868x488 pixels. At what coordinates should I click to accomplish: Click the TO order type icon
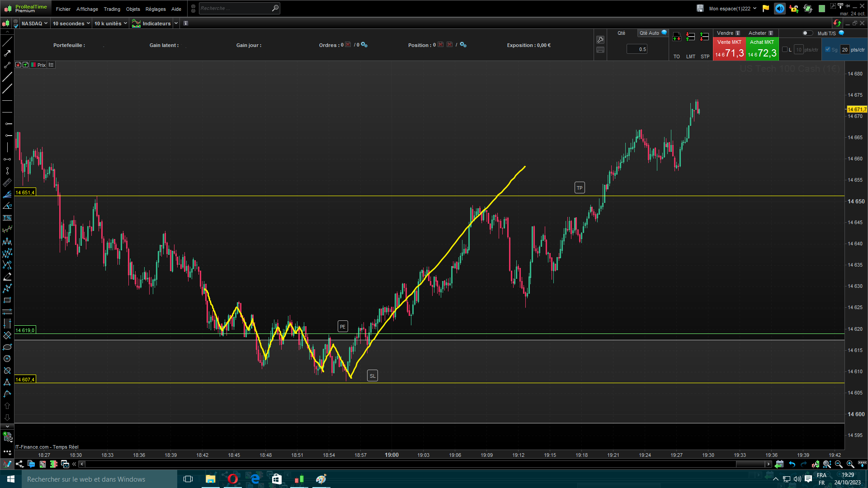[676, 37]
